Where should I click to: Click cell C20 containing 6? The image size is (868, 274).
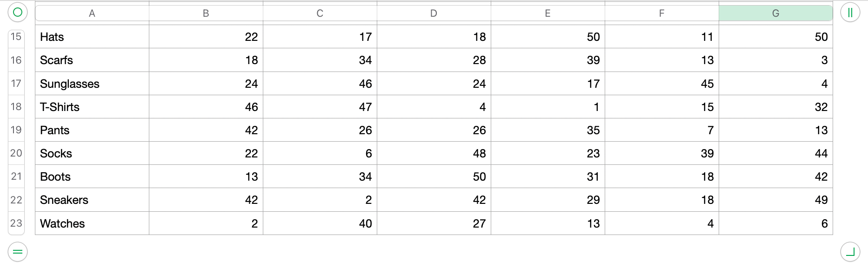point(320,153)
